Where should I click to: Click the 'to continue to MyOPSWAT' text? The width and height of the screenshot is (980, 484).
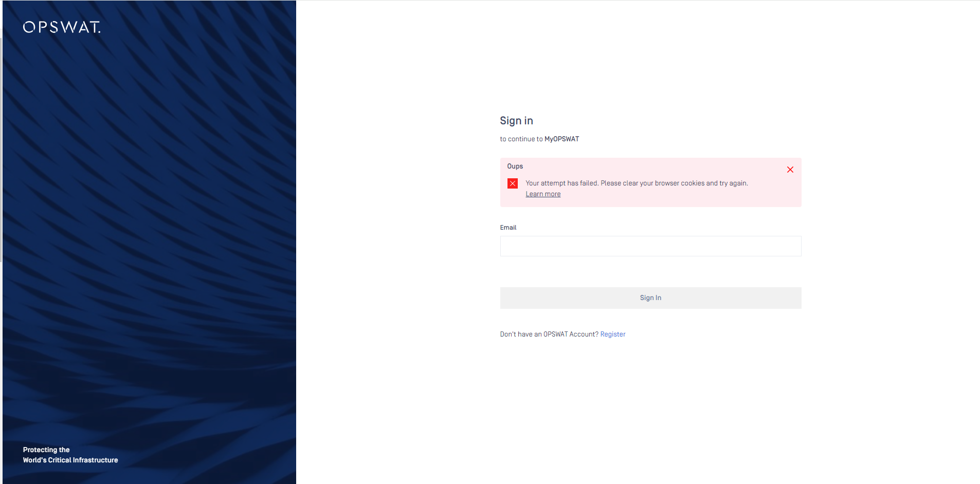coord(539,139)
